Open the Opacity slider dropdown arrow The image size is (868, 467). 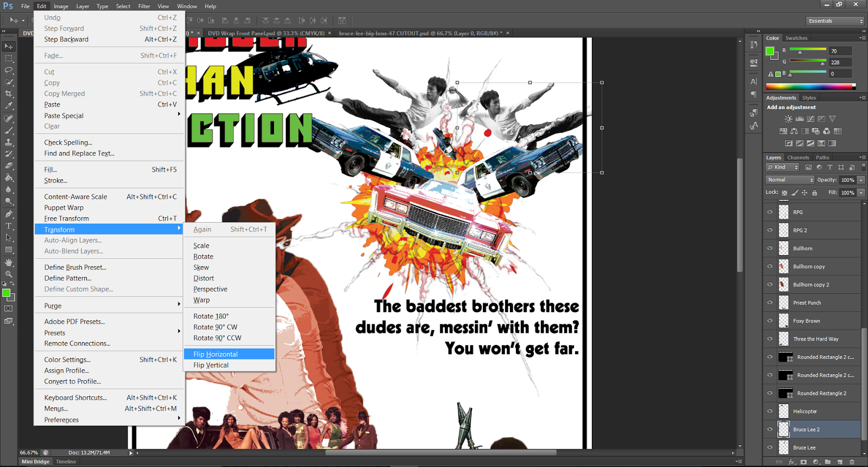point(861,180)
